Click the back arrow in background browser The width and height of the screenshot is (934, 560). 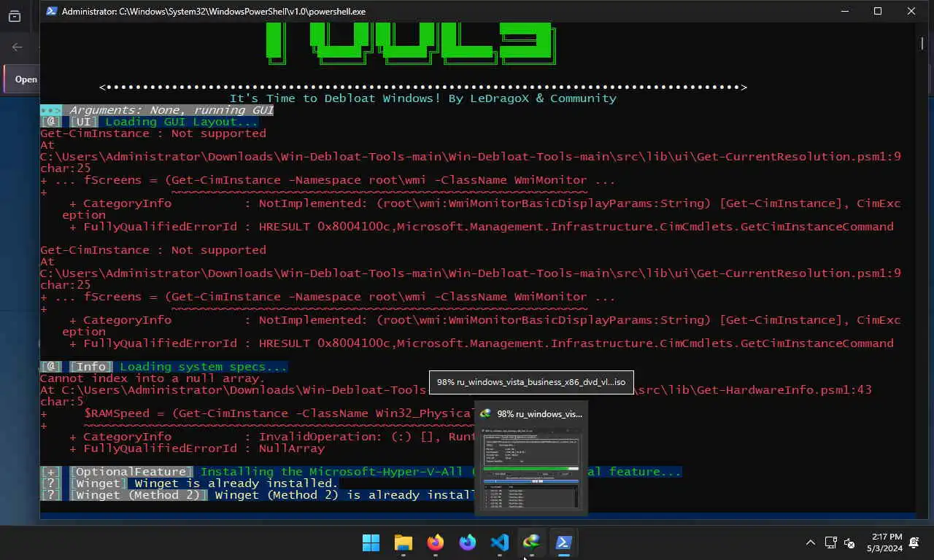point(17,47)
